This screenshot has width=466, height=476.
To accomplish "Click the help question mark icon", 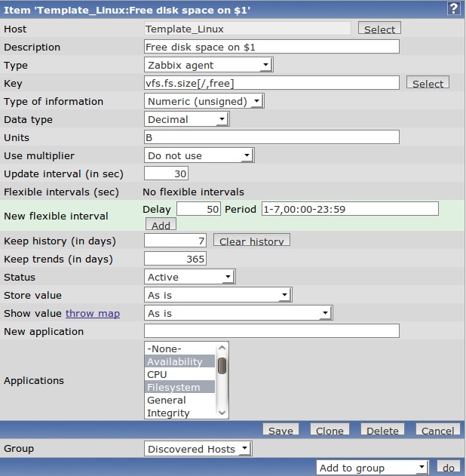I will pyautogui.click(x=453, y=8).
